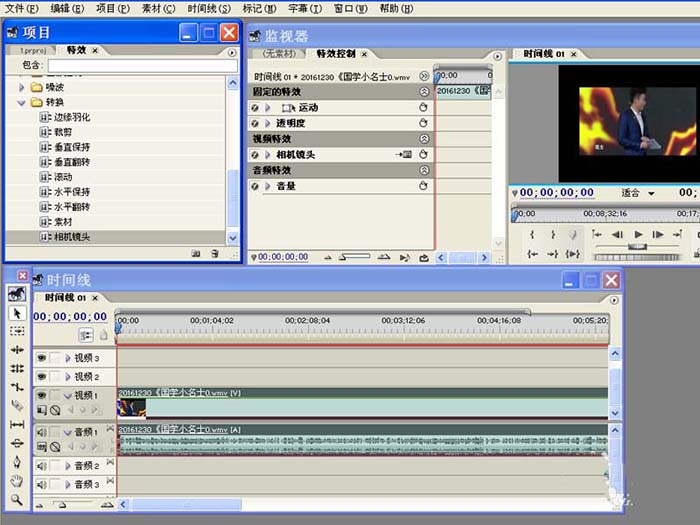Reset the Opacity (透明度) effect

(423, 123)
